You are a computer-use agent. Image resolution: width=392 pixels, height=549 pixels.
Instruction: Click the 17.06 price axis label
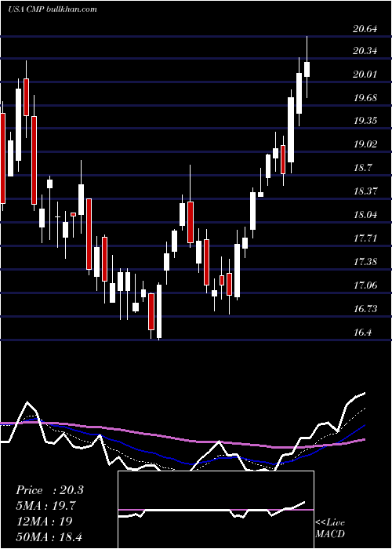pyautogui.click(x=365, y=285)
